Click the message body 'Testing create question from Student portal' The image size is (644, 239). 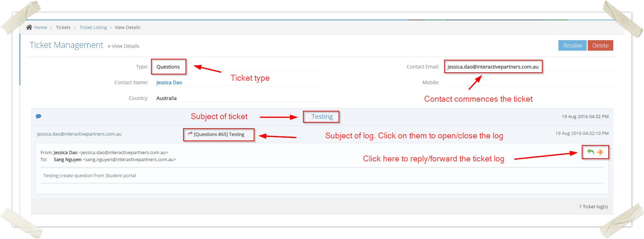pyautogui.click(x=89, y=175)
